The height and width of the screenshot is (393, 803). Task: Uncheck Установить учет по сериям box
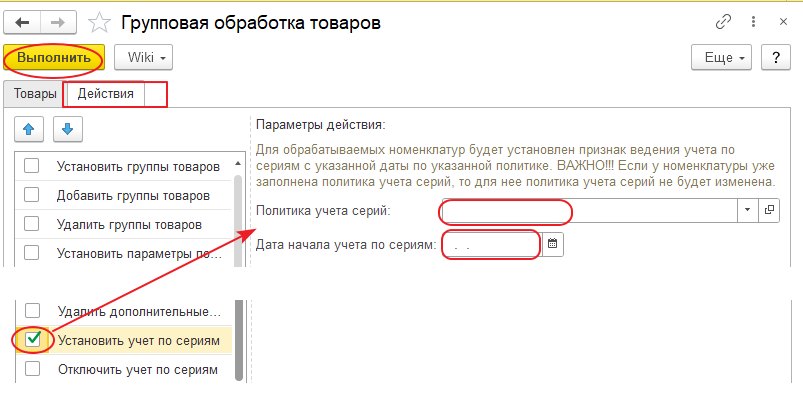[x=32, y=339]
